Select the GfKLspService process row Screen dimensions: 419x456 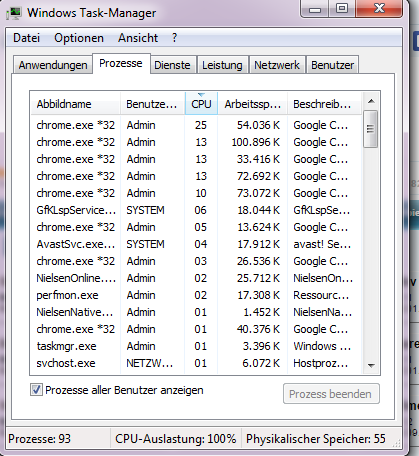point(196,210)
